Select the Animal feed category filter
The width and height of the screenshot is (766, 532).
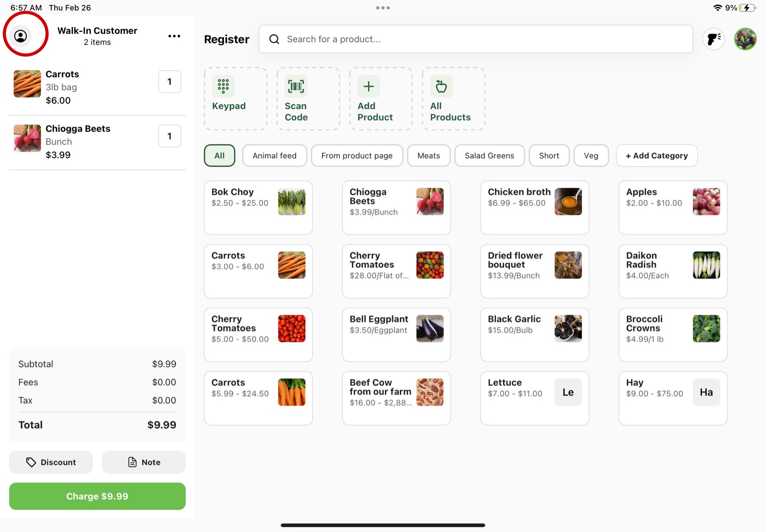pos(274,156)
